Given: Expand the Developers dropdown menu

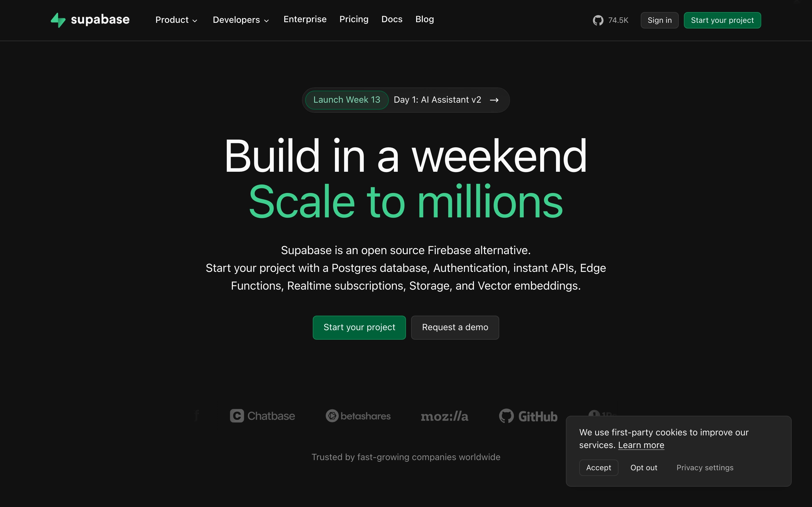Looking at the screenshot, I should point(237,20).
